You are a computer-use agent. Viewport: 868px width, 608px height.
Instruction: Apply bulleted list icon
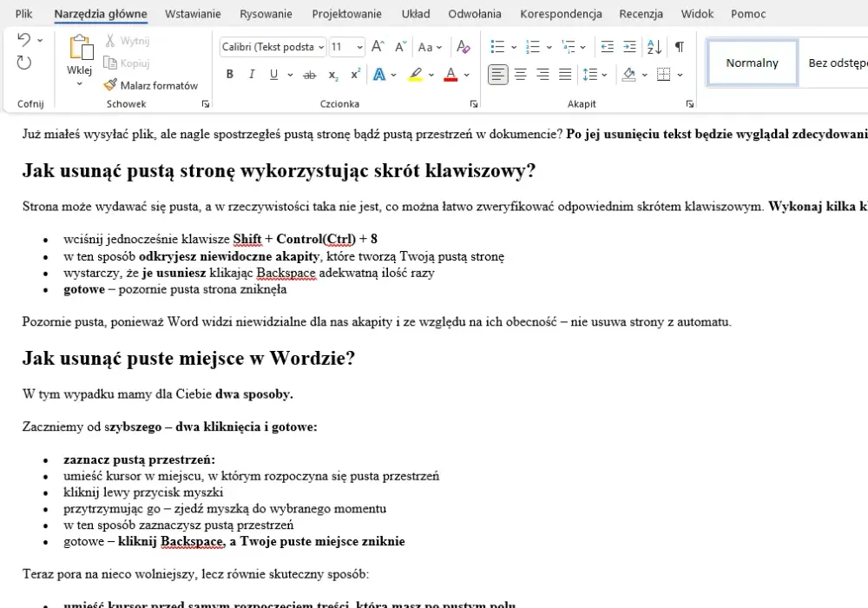[497, 47]
